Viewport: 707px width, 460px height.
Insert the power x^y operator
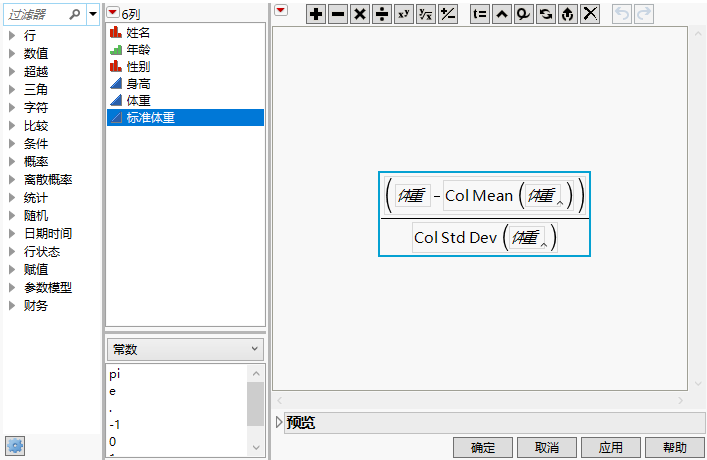(x=404, y=14)
